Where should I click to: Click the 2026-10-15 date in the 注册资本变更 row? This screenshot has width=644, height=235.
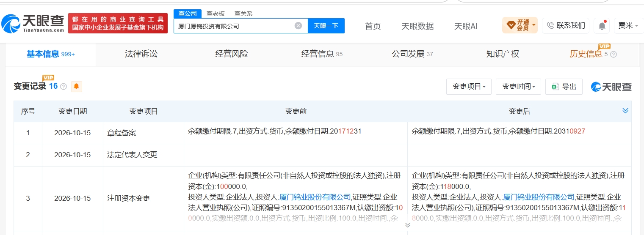pos(72,198)
